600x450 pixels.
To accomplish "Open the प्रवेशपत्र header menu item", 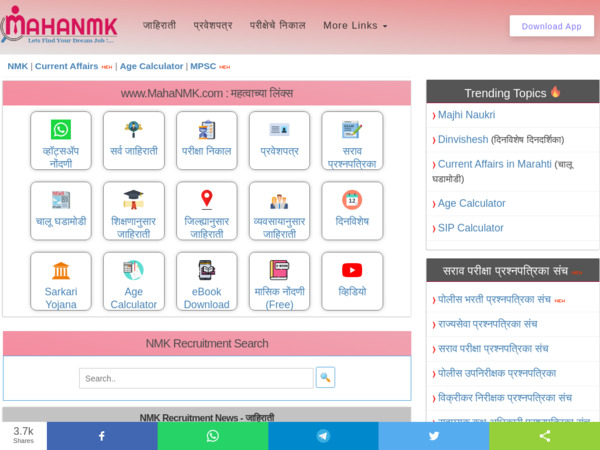I will (213, 26).
